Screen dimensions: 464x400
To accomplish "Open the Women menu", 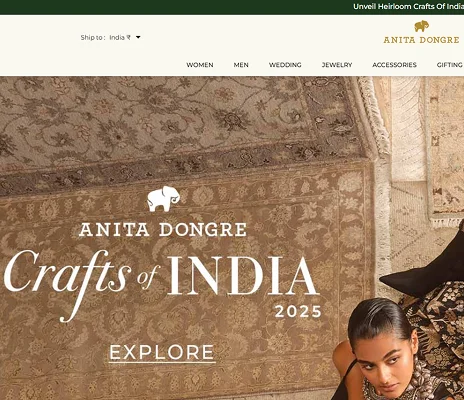I will tap(200, 65).
